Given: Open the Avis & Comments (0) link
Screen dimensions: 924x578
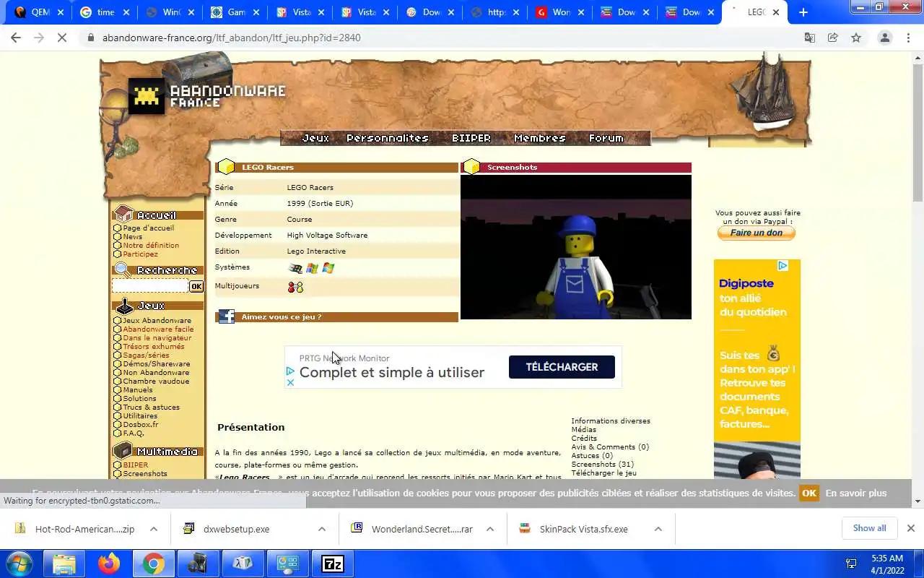Looking at the screenshot, I should click(x=610, y=447).
